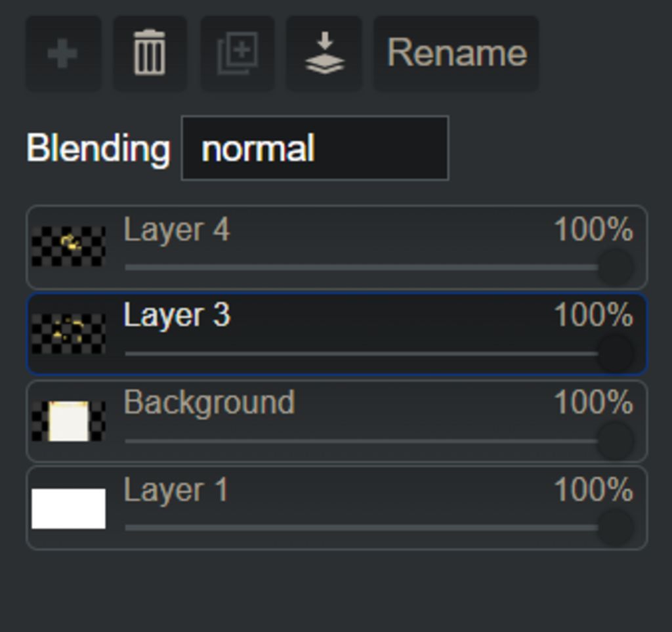This screenshot has width=672, height=632.
Task: Click the duplicate layer icon
Action: pyautogui.click(x=238, y=54)
